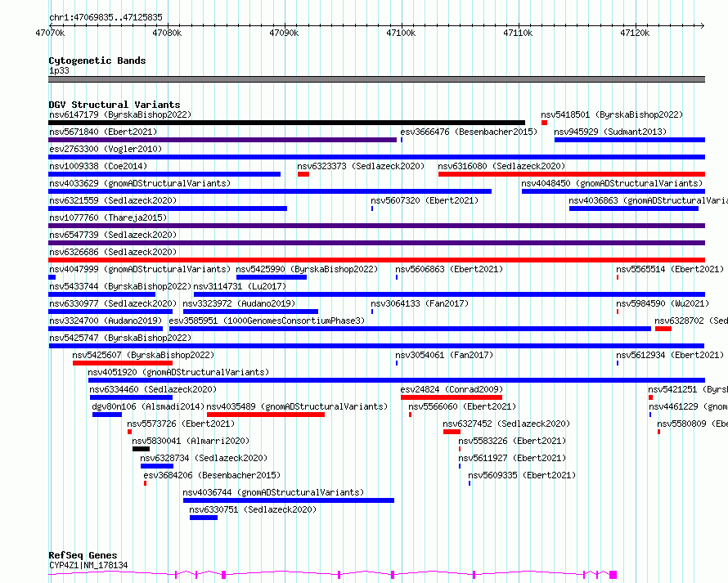
Task: Click the 1p33 cytogenetic band bar
Action: (x=376, y=79)
